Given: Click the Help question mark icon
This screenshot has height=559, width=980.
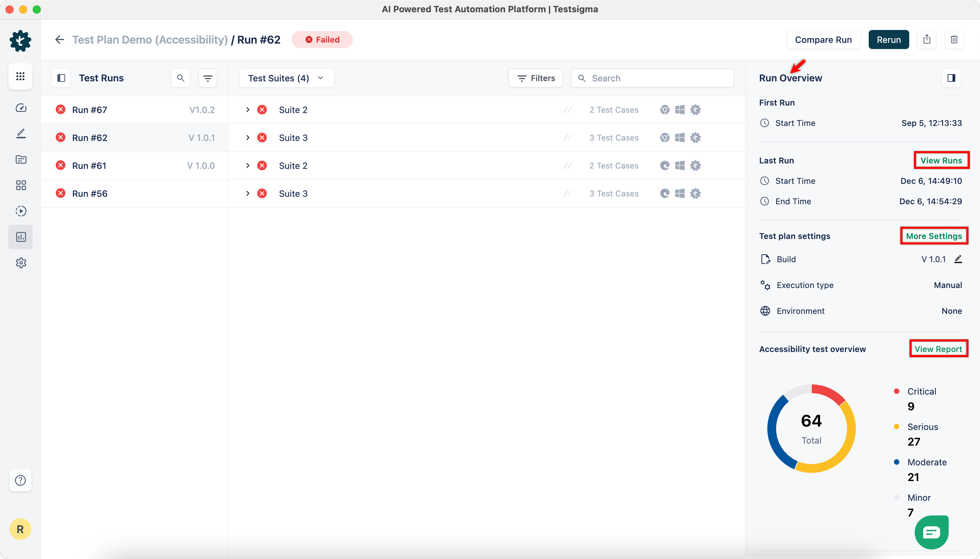Looking at the screenshot, I should (x=21, y=480).
